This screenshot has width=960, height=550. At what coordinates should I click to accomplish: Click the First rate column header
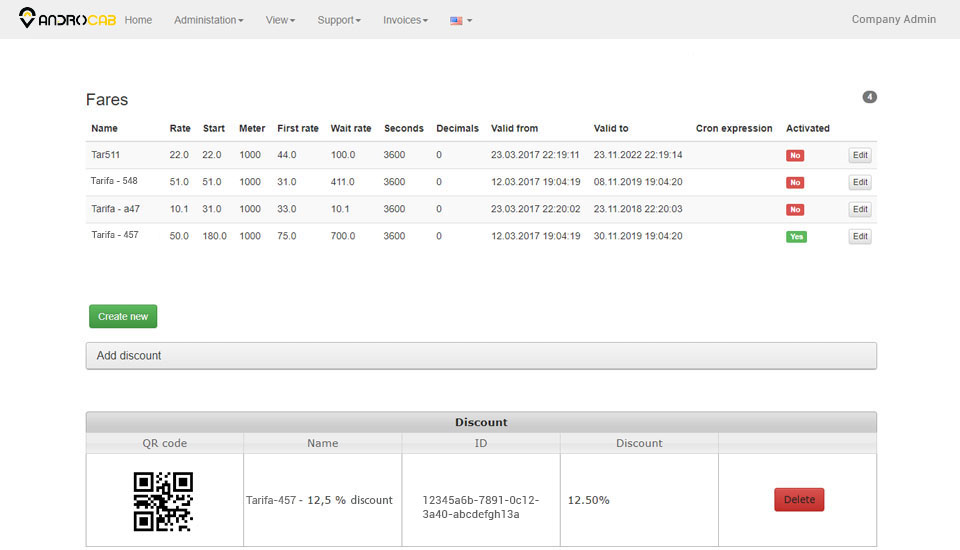pos(298,128)
